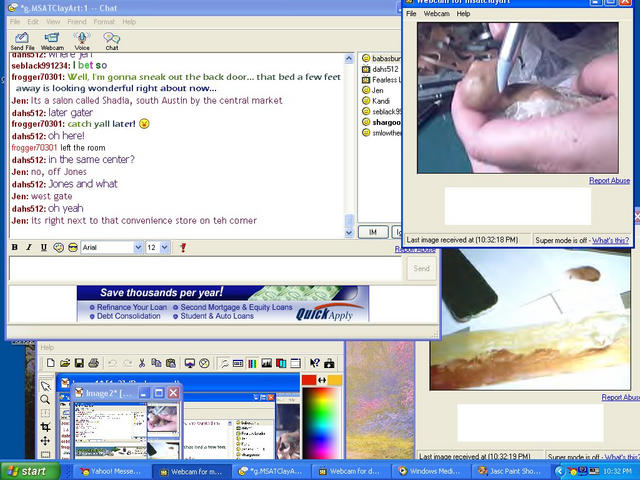The width and height of the screenshot is (640, 480).
Task: Click the chat message input field
Action: pyautogui.click(x=206, y=269)
